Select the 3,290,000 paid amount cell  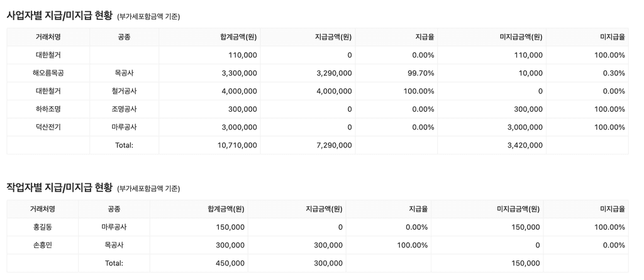pyautogui.click(x=308, y=73)
